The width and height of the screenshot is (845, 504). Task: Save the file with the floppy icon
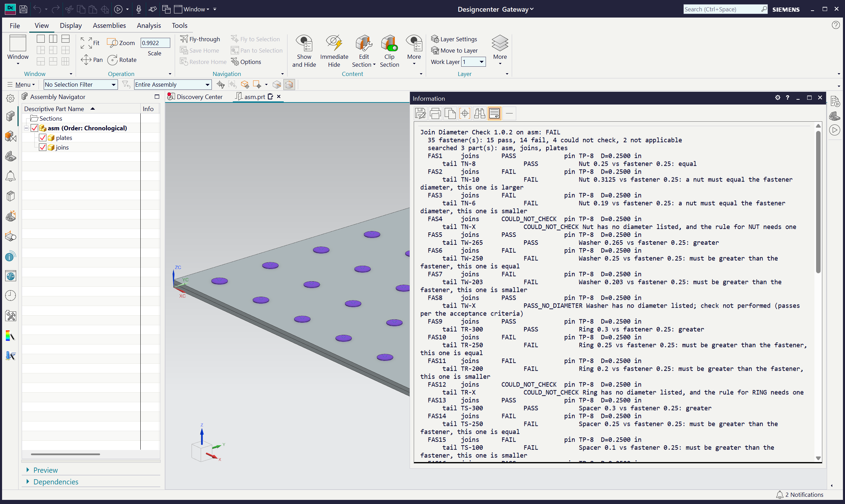(x=23, y=9)
